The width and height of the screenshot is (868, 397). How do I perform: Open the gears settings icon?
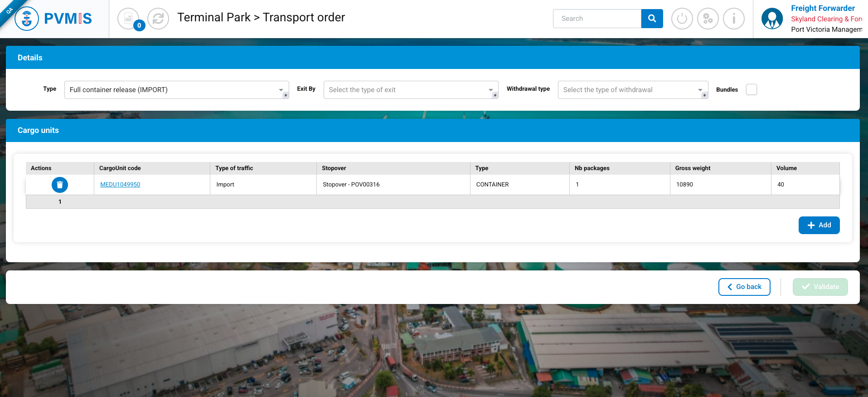tap(708, 19)
